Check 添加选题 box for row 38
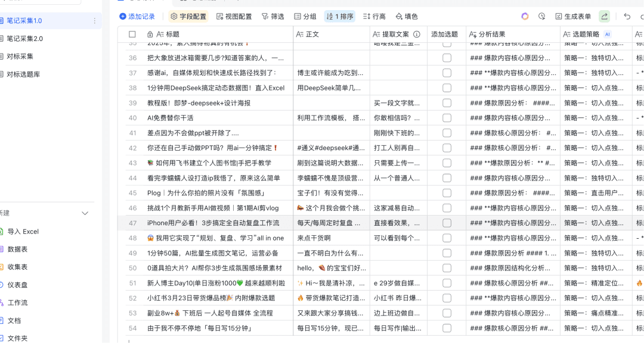 click(447, 88)
